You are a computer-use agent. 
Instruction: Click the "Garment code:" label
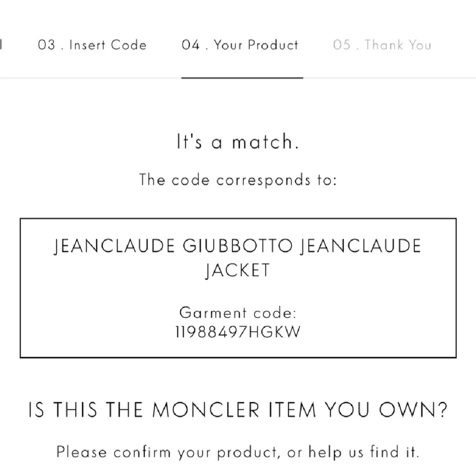point(238,313)
